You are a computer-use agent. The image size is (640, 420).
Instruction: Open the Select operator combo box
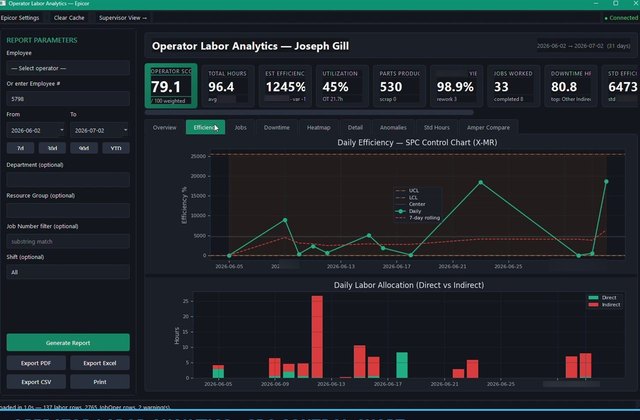68,68
